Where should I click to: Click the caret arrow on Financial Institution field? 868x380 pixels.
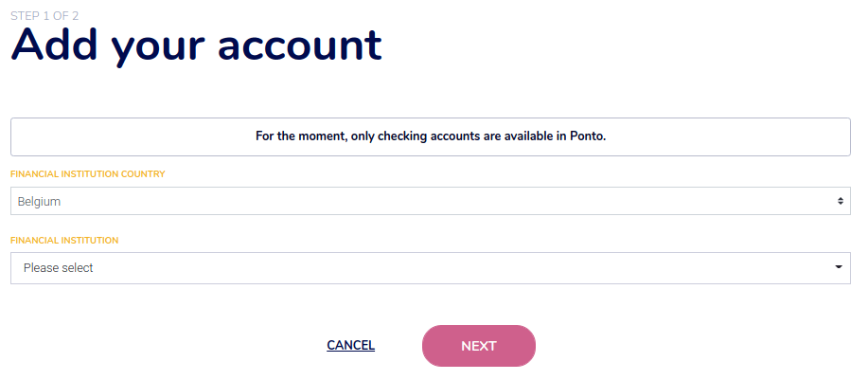[x=839, y=268]
